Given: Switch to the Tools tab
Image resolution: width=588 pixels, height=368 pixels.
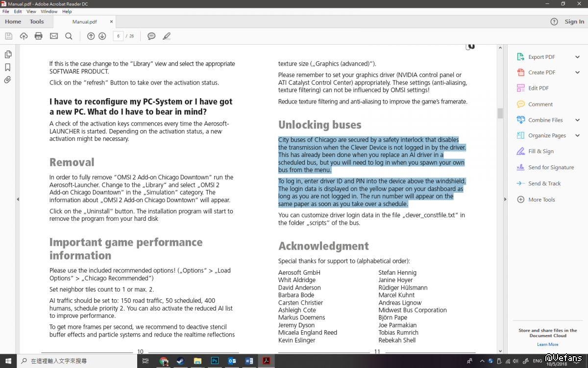Looking at the screenshot, I should click(37, 22).
